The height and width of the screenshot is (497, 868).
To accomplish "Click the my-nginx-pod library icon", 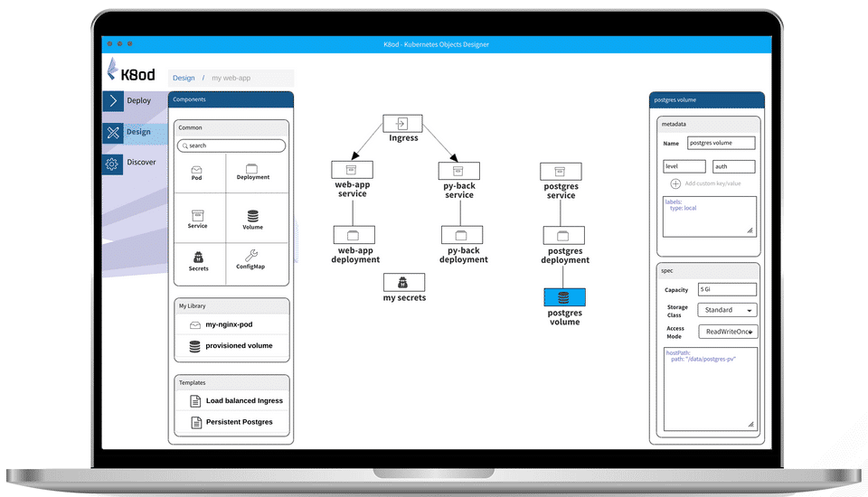I will pyautogui.click(x=195, y=325).
